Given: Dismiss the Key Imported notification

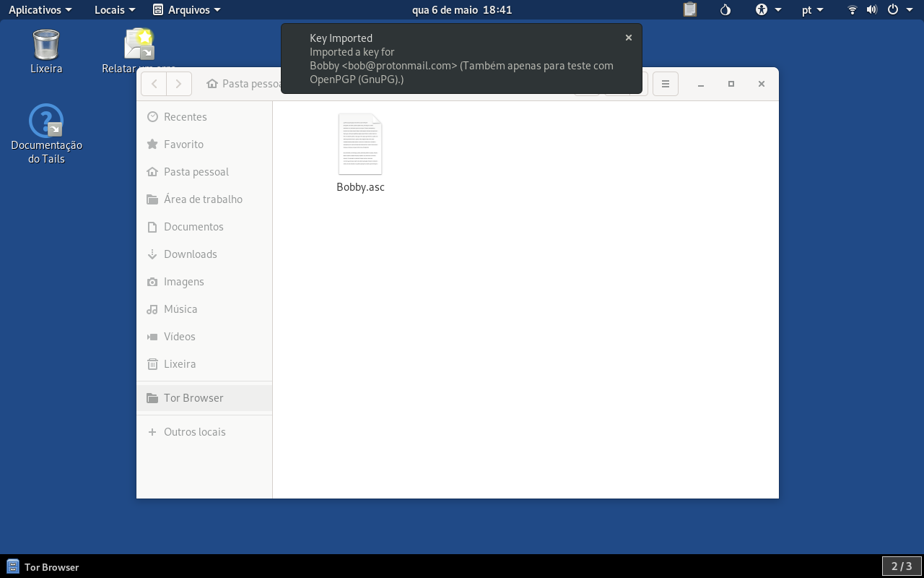Looking at the screenshot, I should 629,38.
